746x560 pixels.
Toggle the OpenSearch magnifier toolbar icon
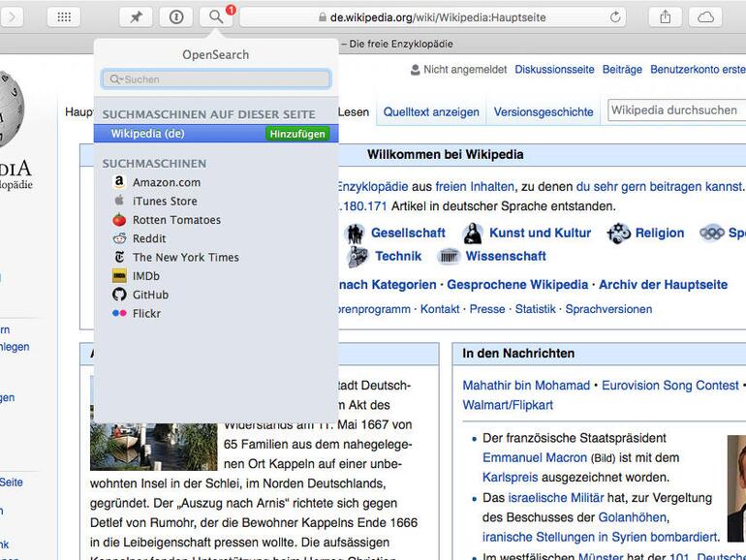click(x=216, y=17)
